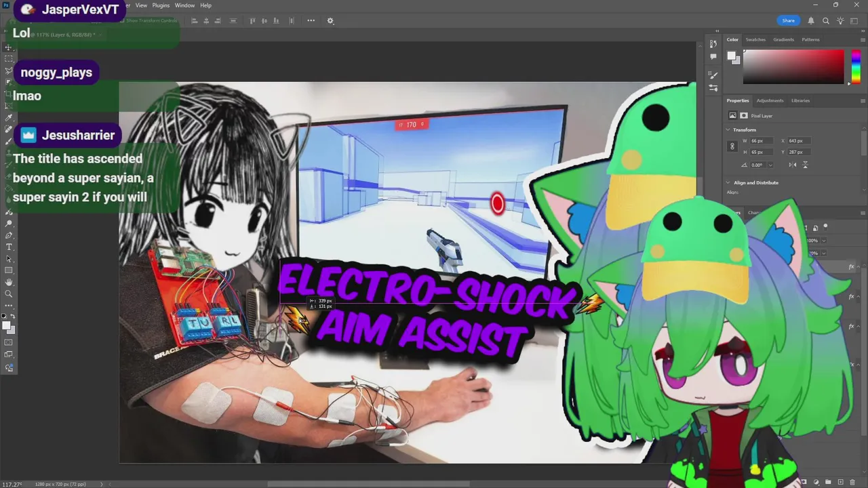Flip layer vertically in Transform

(806, 165)
